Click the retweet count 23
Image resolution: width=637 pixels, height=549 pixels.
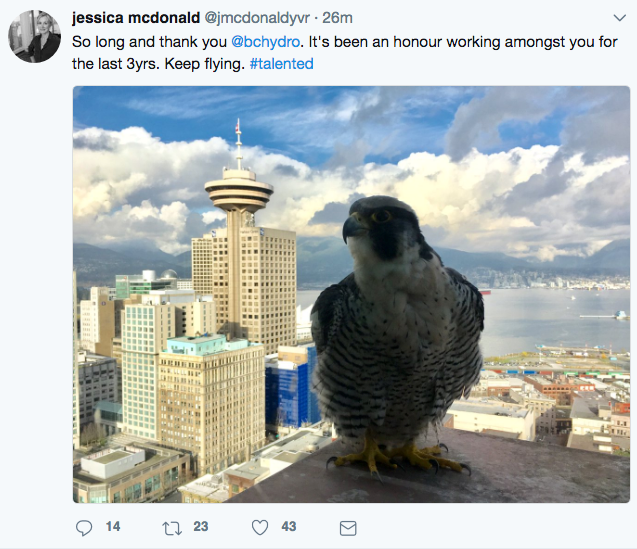(201, 527)
